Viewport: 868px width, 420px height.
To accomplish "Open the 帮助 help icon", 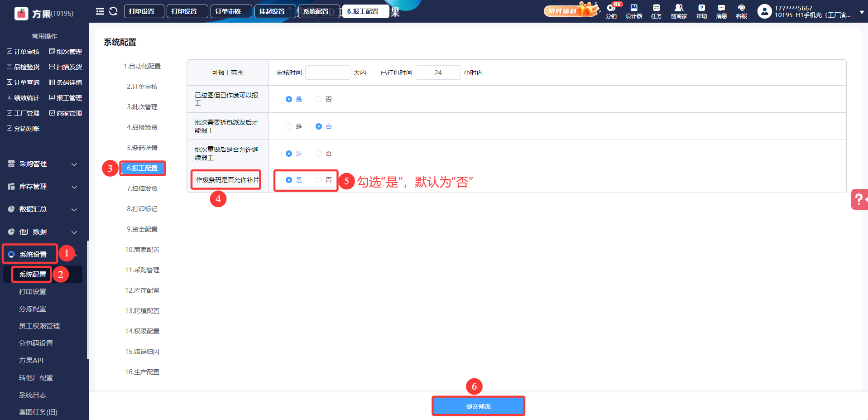I will tap(701, 11).
